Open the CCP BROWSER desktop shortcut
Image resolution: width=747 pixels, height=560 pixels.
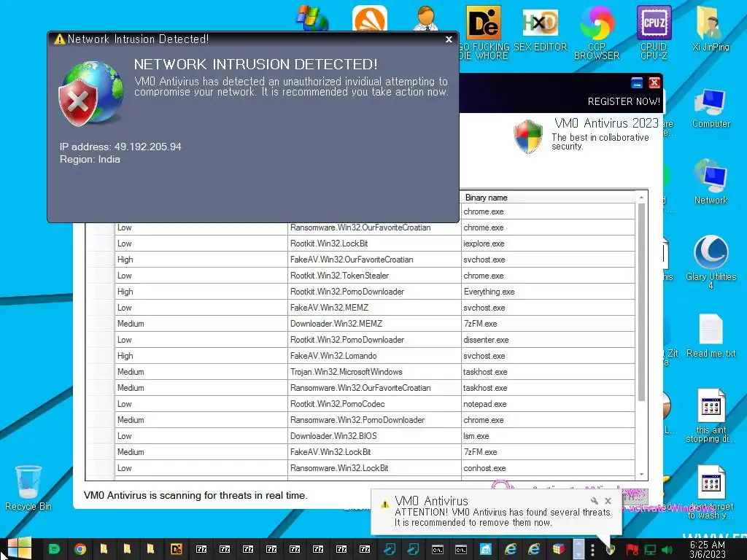(597, 32)
